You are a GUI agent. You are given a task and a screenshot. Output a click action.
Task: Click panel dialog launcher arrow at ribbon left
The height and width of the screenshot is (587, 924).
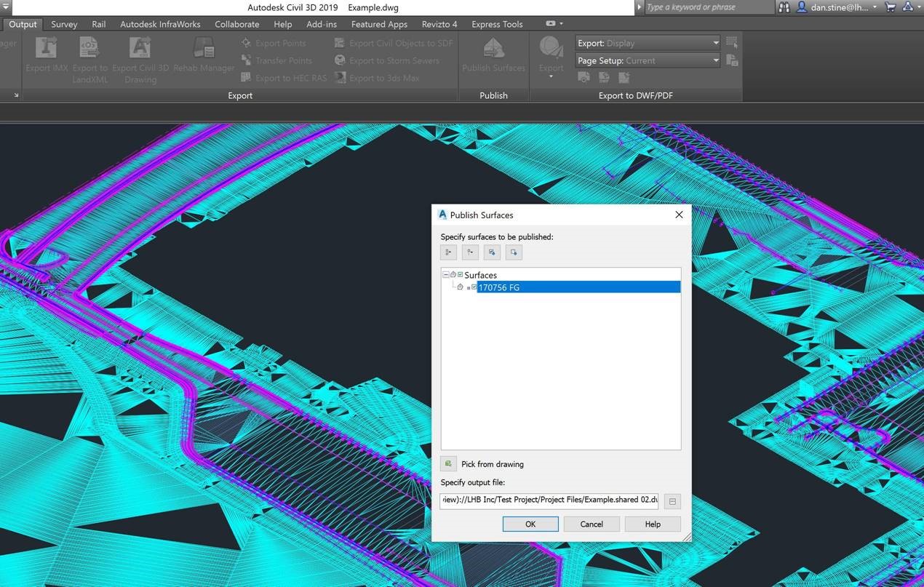pos(16,95)
